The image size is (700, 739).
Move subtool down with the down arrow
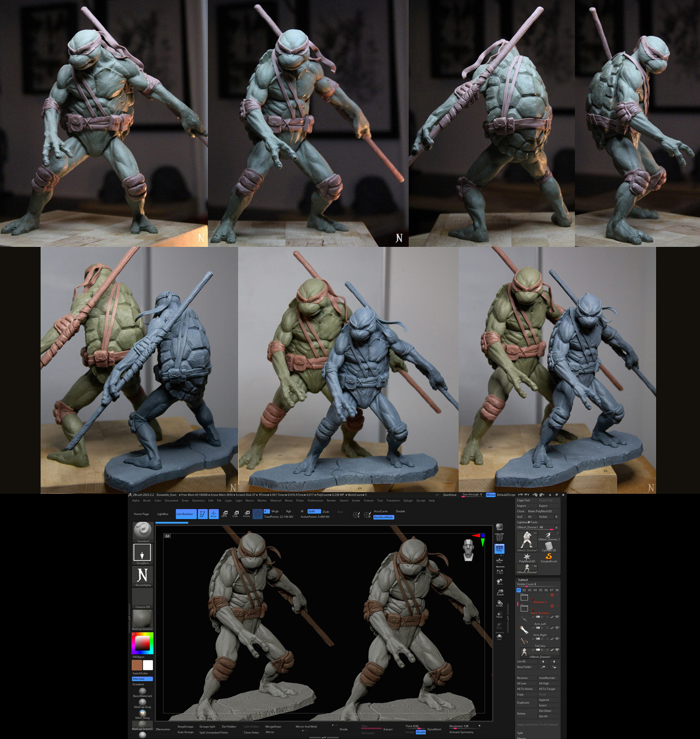(554, 662)
